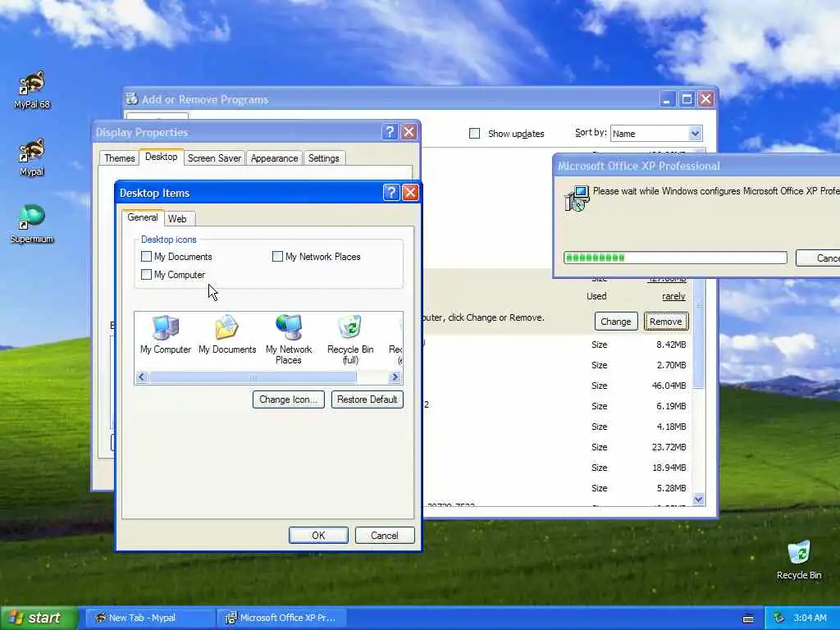
Task: Click the programs list scroll down arrow
Action: [699, 500]
